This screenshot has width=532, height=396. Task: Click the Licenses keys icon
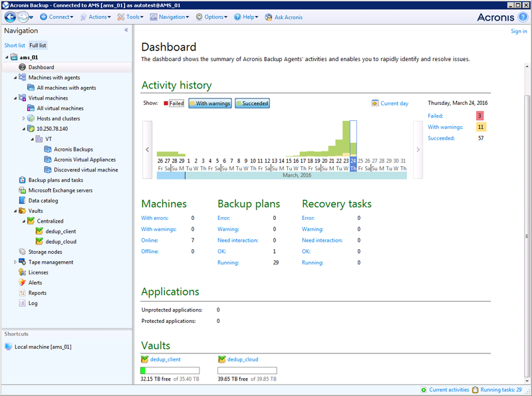point(23,272)
